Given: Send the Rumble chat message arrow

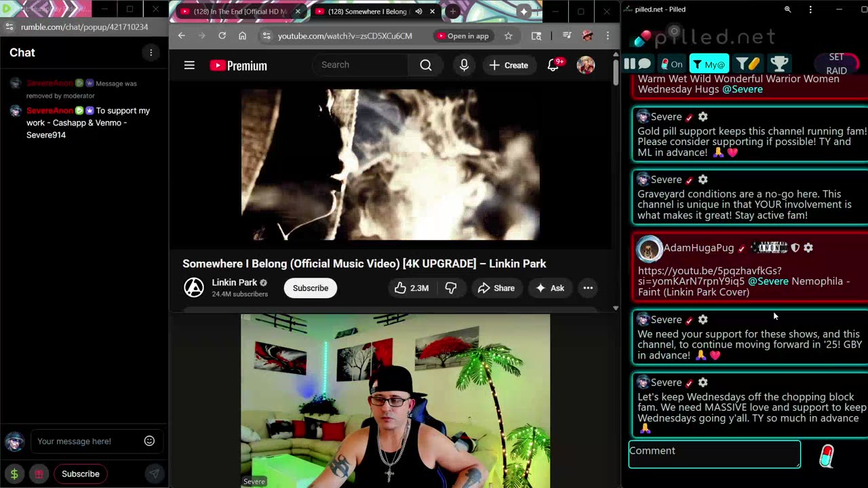Looking at the screenshot, I should tap(154, 474).
